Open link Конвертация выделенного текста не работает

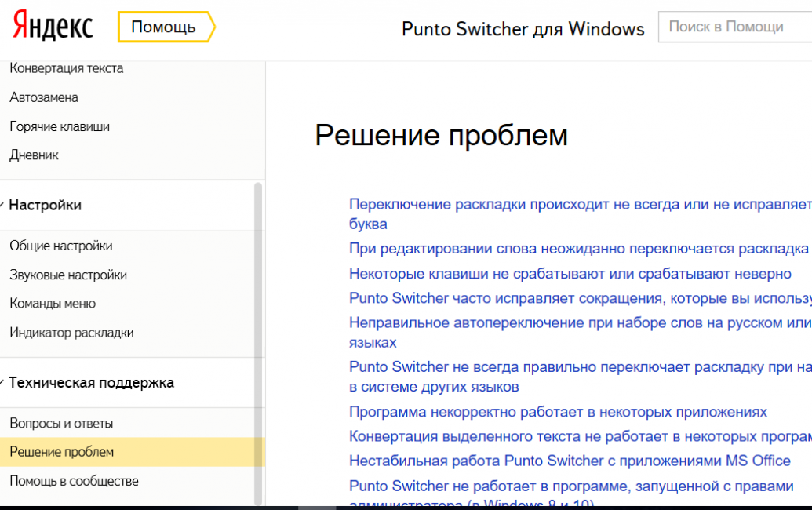coord(580,436)
